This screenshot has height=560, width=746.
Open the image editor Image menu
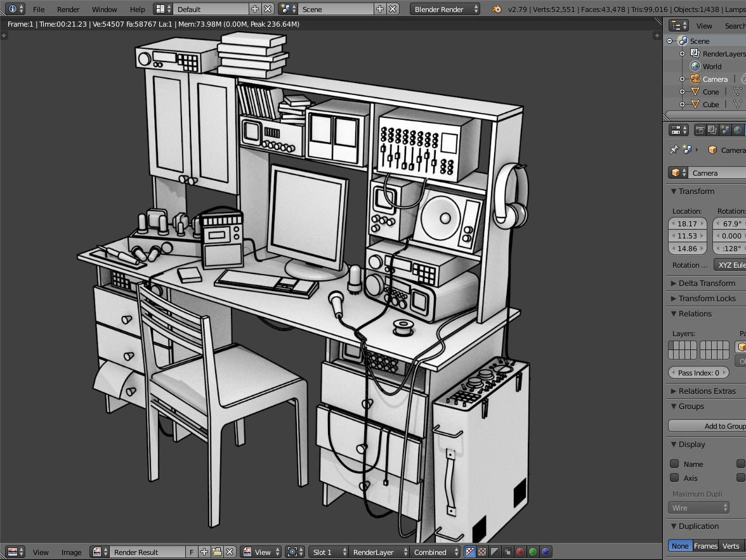(71, 552)
